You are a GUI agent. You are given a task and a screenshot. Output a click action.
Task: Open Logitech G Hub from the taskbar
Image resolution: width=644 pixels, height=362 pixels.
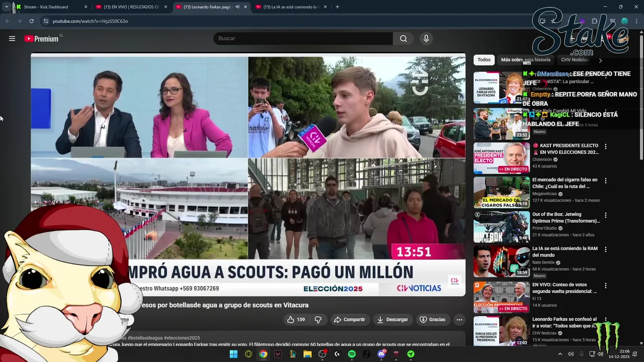point(337,354)
